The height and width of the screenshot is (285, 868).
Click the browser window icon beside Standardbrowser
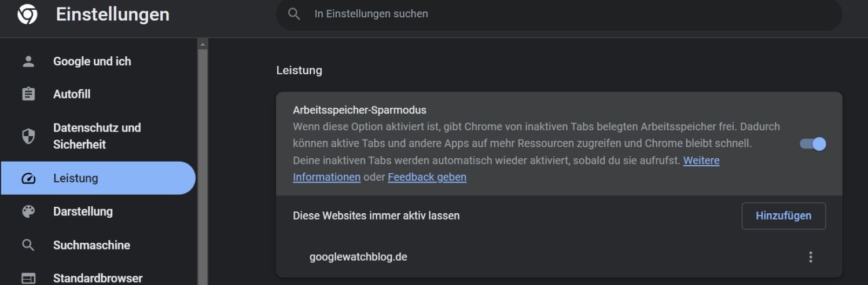28,278
